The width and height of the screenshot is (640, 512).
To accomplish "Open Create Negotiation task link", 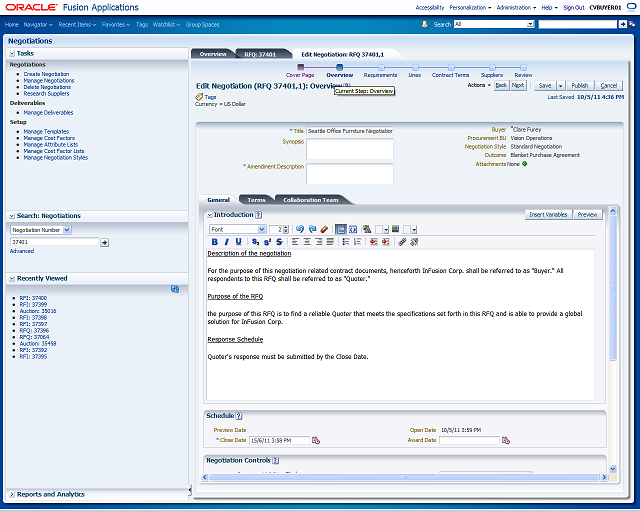I will (46, 74).
